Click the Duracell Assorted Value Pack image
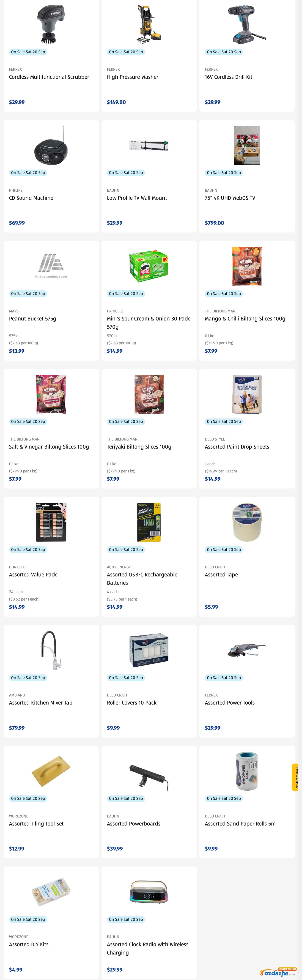 pyautogui.click(x=51, y=522)
